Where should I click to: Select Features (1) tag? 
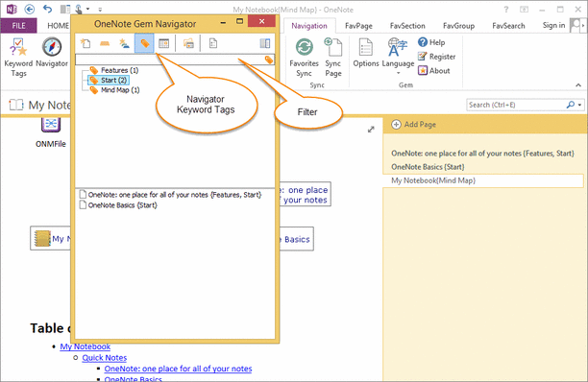click(x=114, y=70)
